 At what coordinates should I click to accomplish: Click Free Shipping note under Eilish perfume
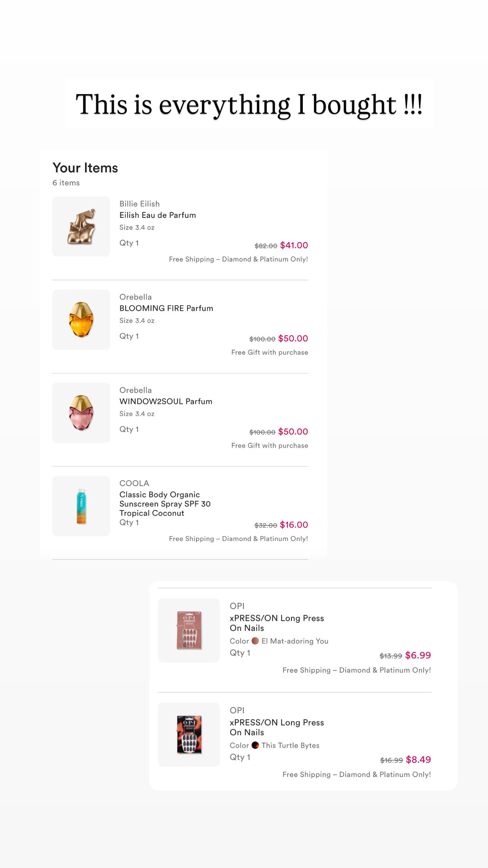[x=238, y=259]
